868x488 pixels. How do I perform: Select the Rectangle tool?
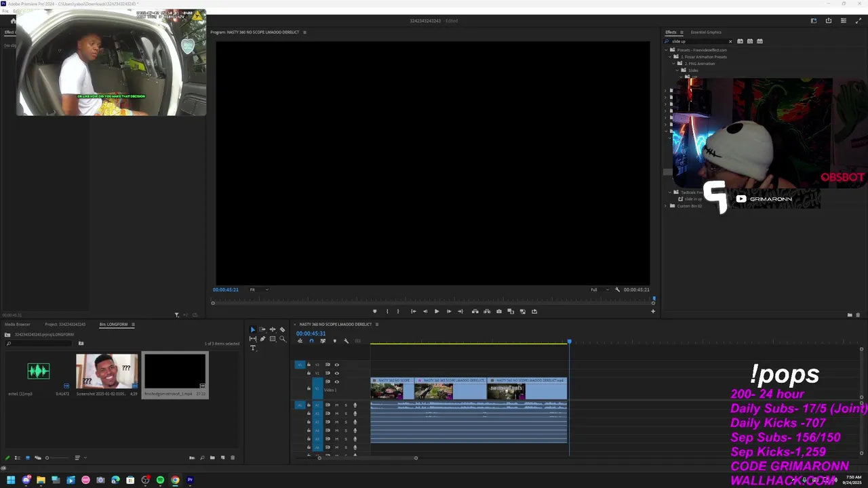click(273, 339)
